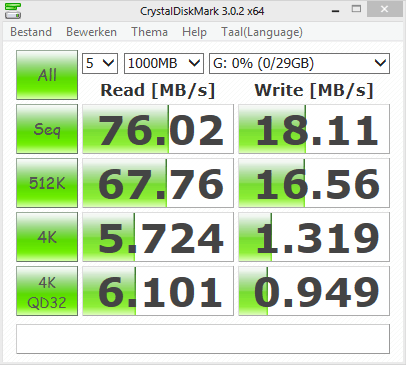
Task: Click the Read [MB/s] column header
Action: click(158, 90)
